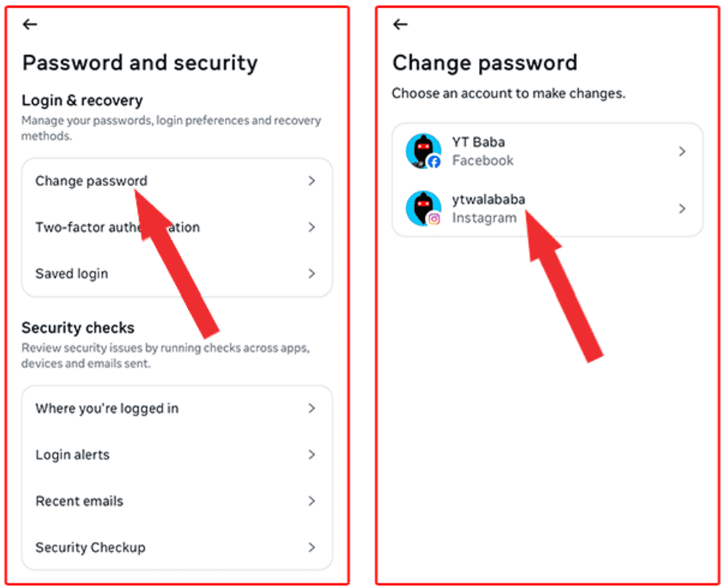Start Security Checkup

click(x=177, y=547)
